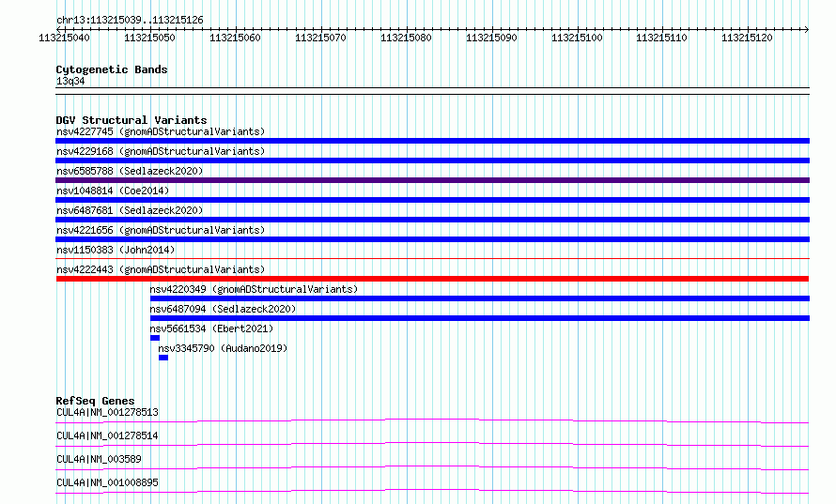Click ruler position 113215080

coord(406,38)
